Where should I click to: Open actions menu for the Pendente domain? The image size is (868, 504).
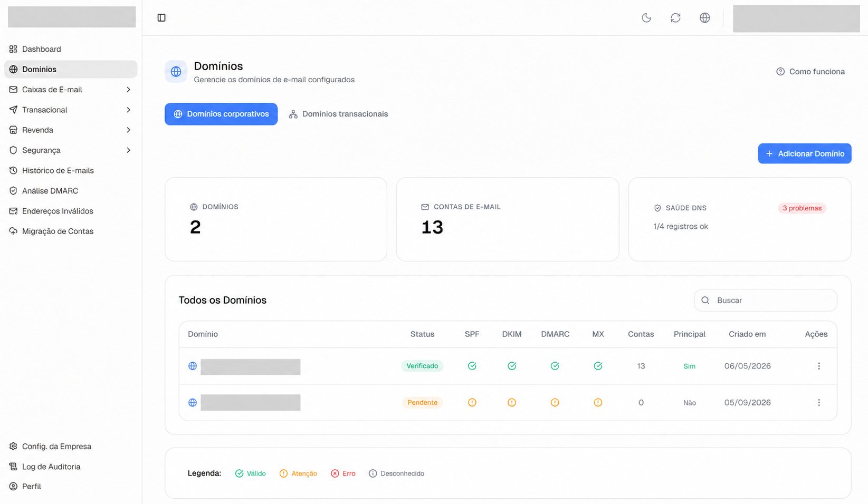(x=819, y=403)
